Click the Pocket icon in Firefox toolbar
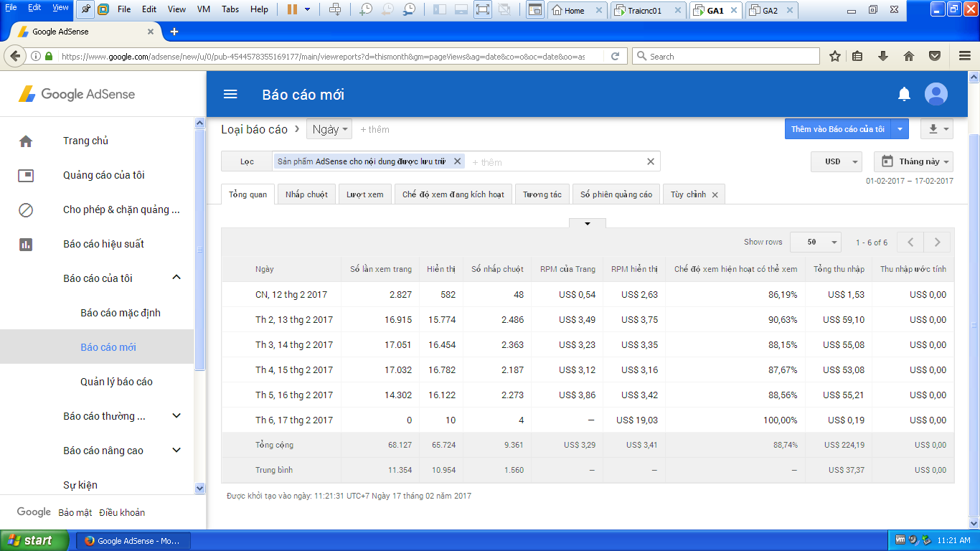This screenshot has width=980, height=551. point(935,56)
